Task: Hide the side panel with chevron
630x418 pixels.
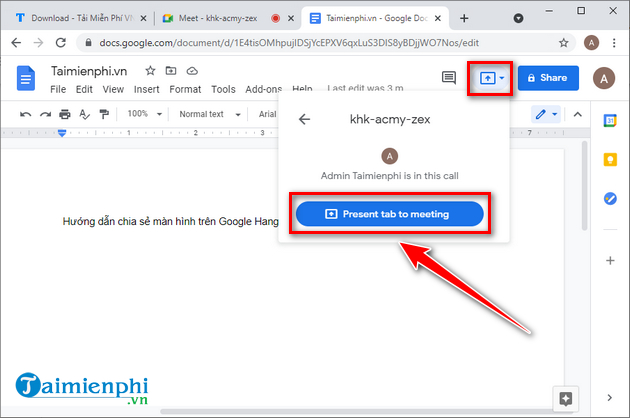Action: point(610,398)
